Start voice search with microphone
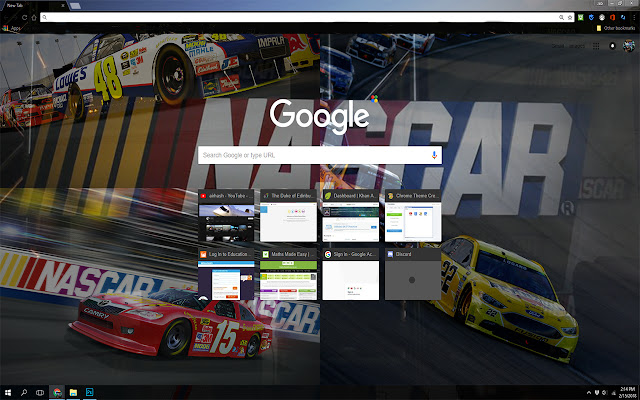Screen dimensions: 640x400 [434, 155]
